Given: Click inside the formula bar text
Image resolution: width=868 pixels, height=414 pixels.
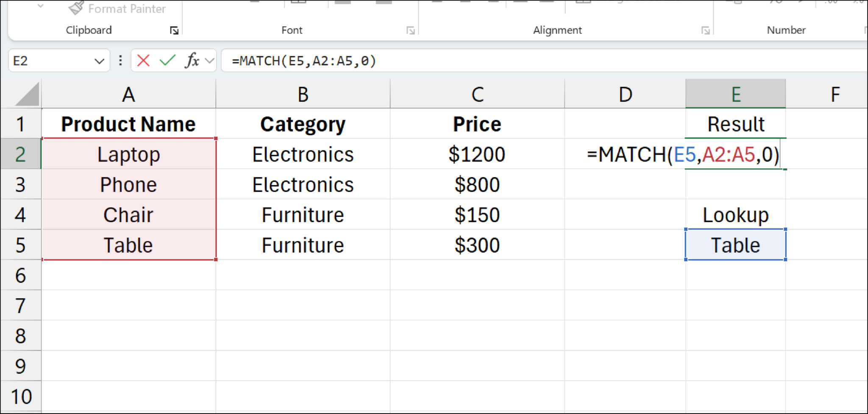Looking at the screenshot, I should click(303, 61).
